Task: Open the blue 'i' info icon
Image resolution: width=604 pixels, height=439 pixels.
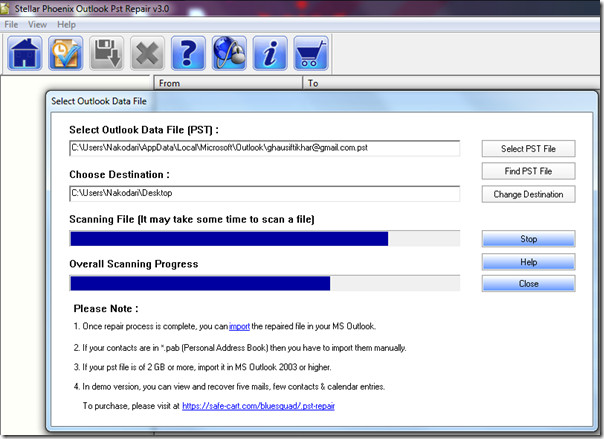Action: (x=270, y=53)
